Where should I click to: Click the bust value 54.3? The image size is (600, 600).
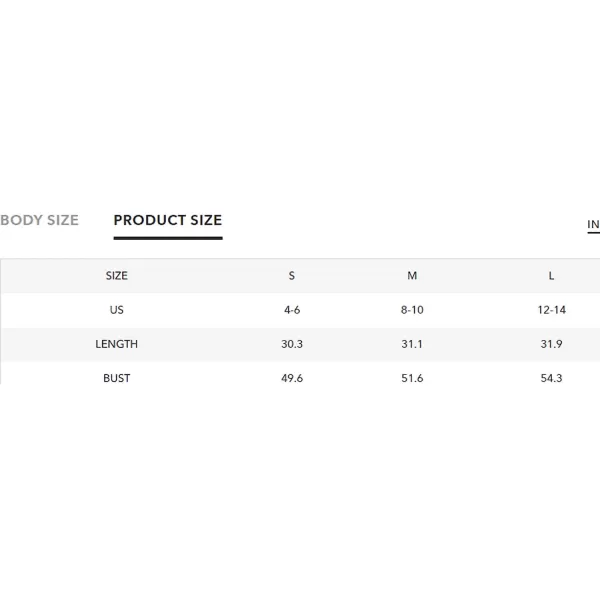tap(551, 378)
